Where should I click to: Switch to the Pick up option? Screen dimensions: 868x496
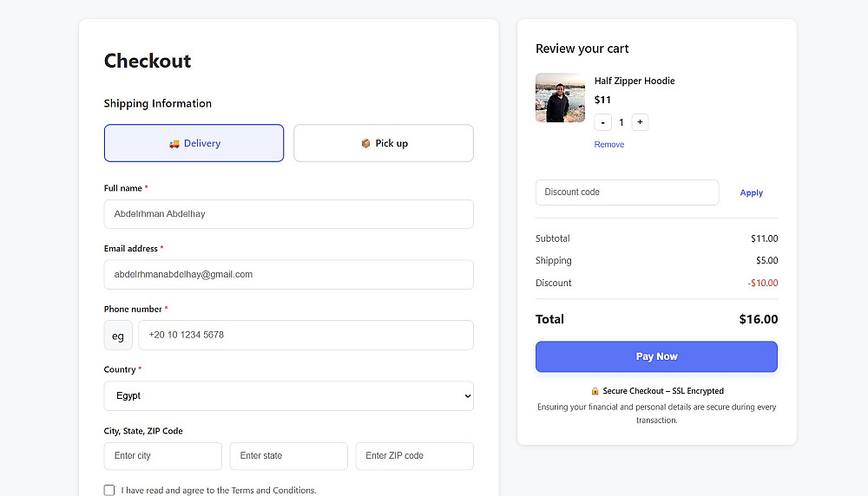click(x=384, y=143)
